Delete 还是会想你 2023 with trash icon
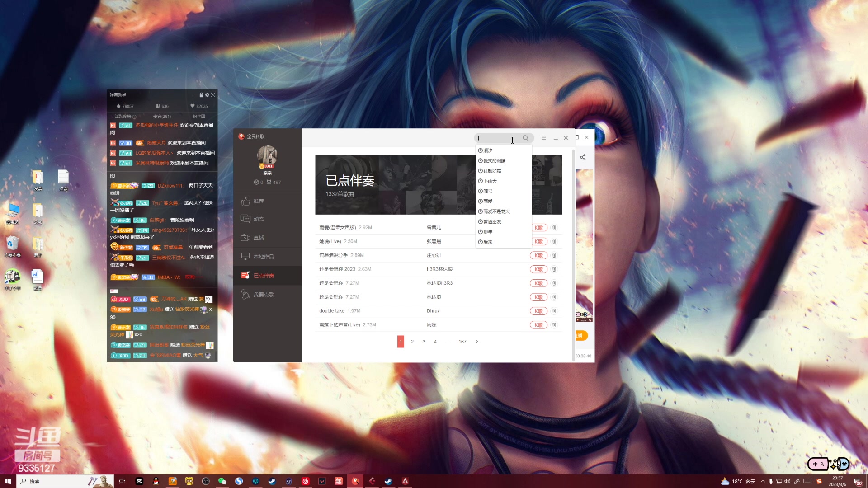Screen dimensions: 868x488 (x=554, y=269)
